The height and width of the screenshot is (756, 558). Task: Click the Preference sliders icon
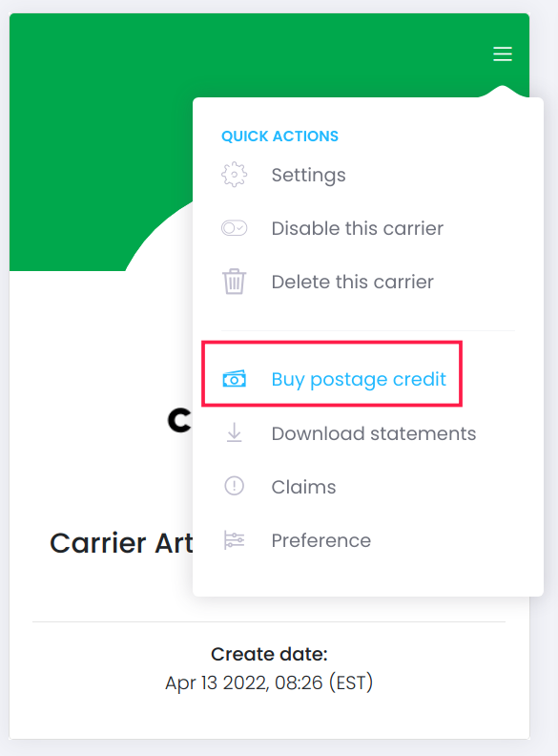(235, 540)
